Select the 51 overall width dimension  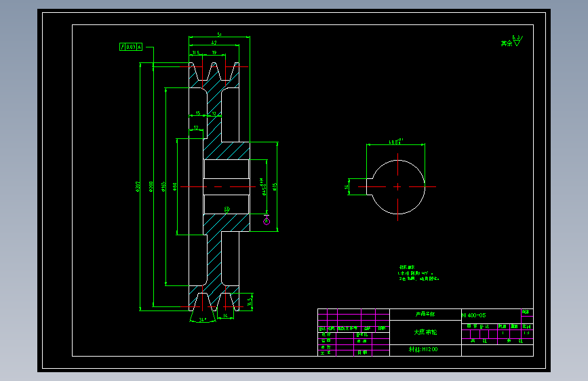(x=219, y=35)
